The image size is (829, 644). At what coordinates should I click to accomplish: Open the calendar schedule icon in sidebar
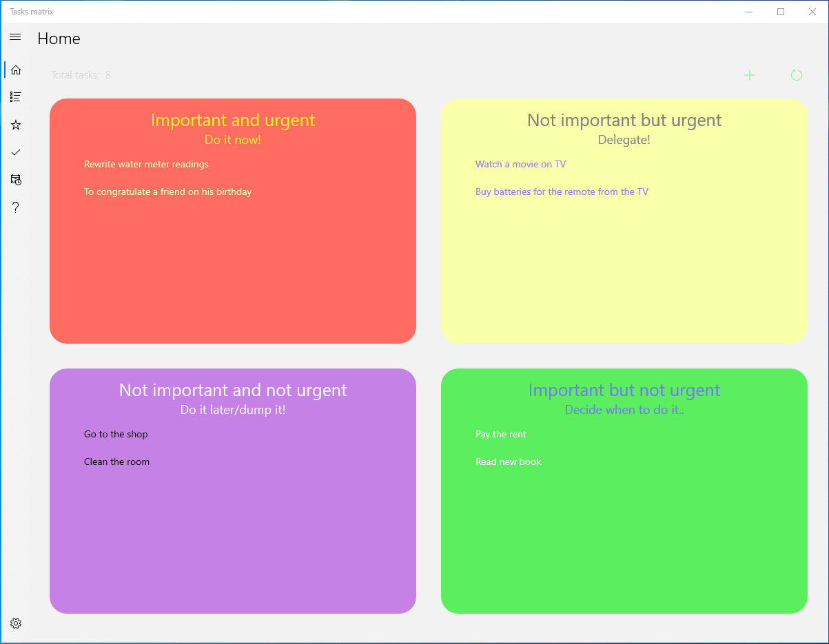[x=16, y=180]
